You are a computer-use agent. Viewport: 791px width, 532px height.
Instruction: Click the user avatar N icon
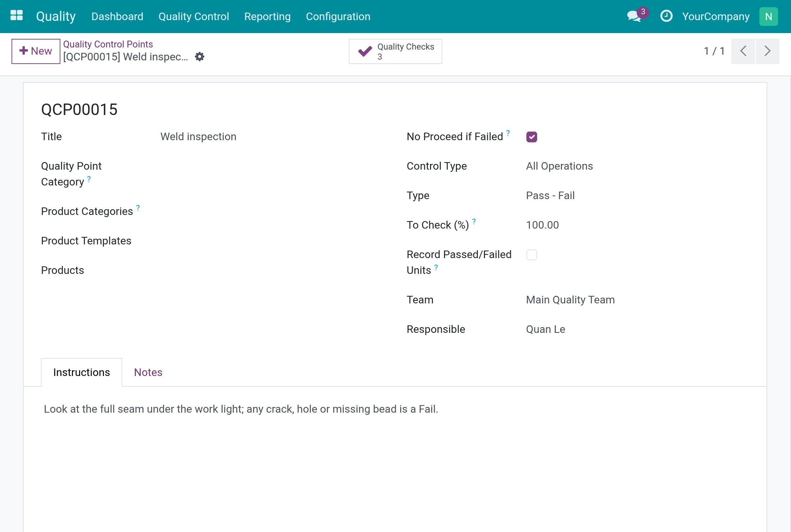(x=768, y=17)
